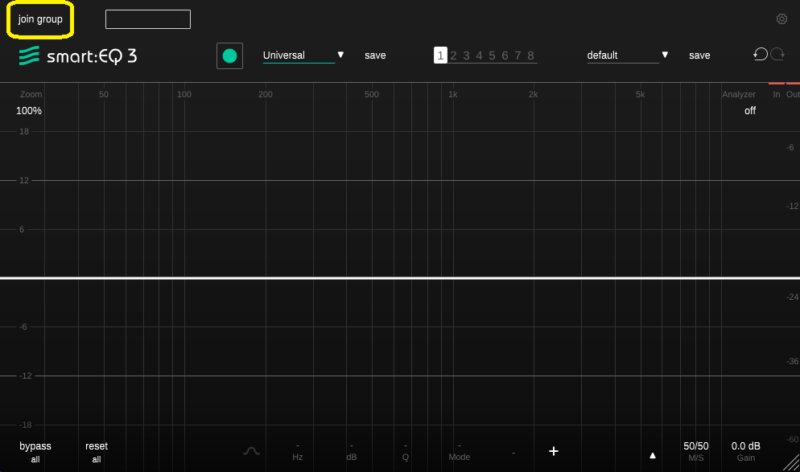
Task: Click reset all button
Action: [96, 451]
